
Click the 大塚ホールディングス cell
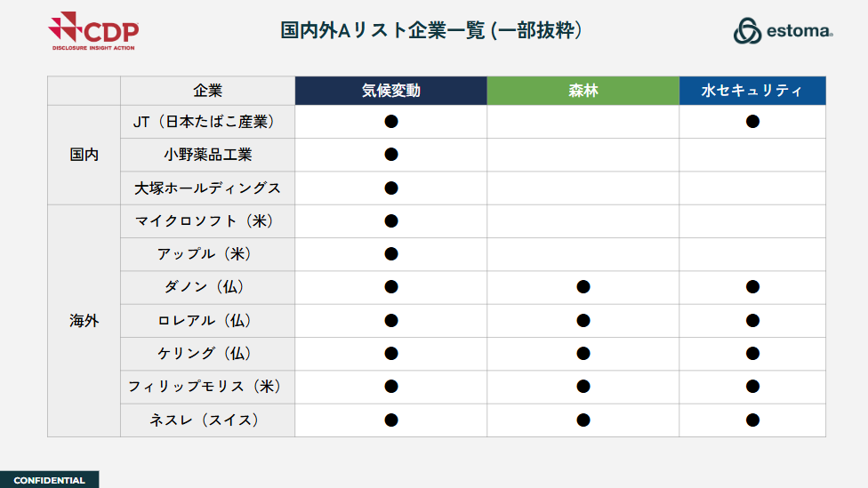coord(207,188)
